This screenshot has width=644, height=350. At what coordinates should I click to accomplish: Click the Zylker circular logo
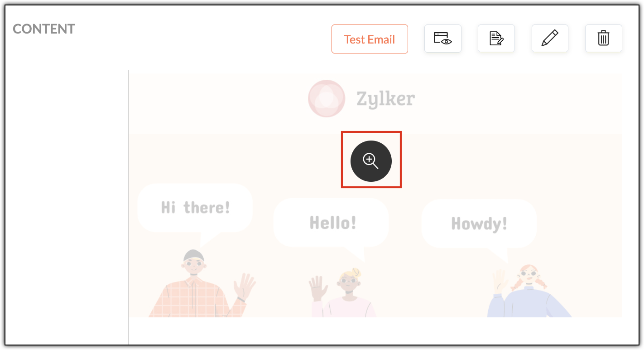pyautogui.click(x=327, y=98)
